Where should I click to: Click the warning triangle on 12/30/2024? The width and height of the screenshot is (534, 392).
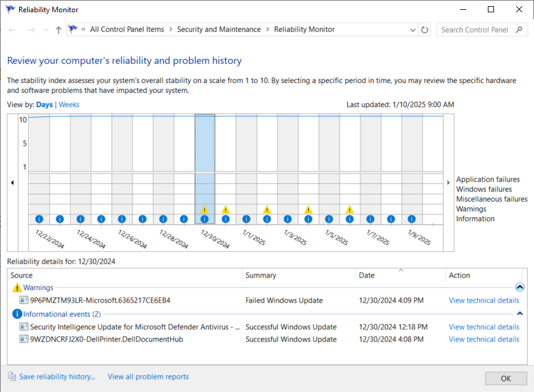[x=204, y=209]
